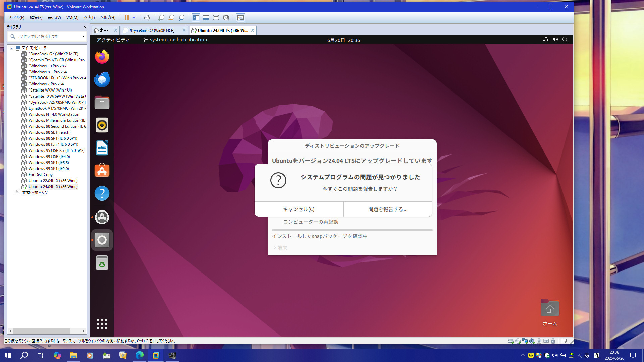Click the sound card status icon
Screen dimensions: 644x362
pos(532,341)
